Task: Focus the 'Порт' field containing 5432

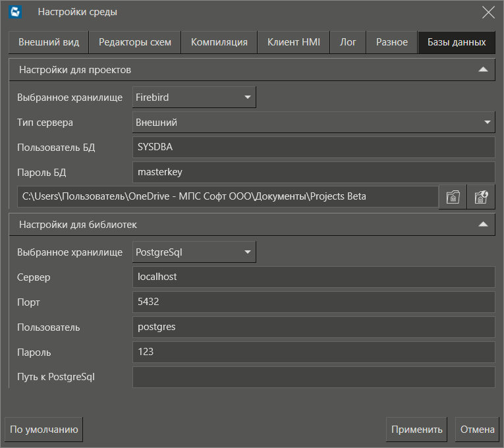Action: click(314, 302)
